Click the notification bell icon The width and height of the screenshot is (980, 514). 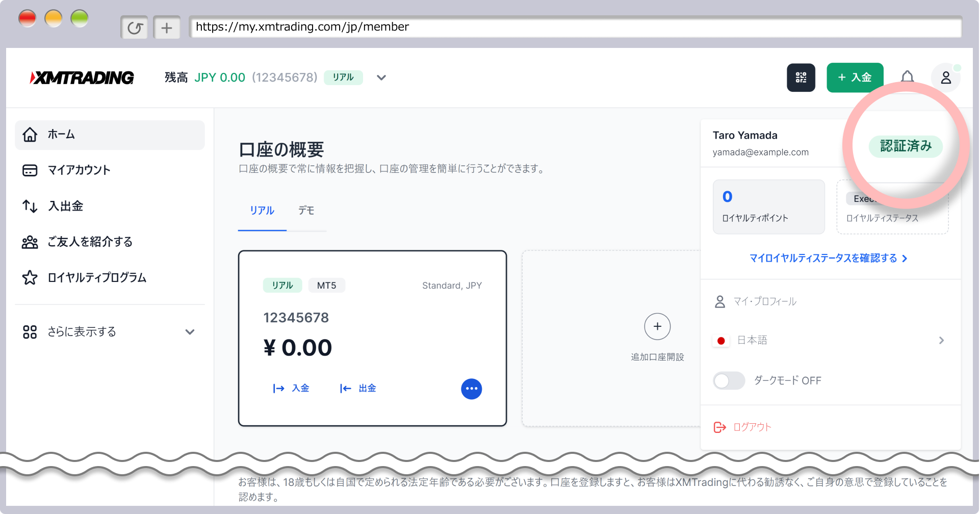(x=907, y=77)
